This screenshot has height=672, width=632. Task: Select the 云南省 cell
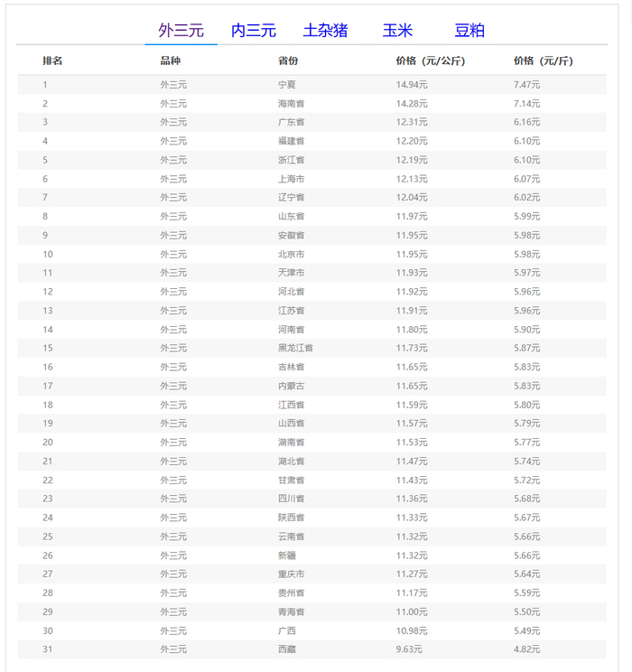click(x=291, y=537)
